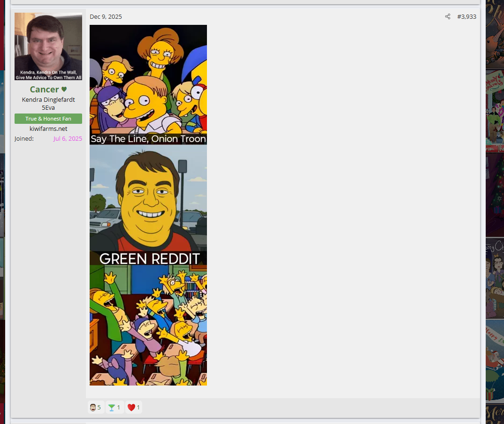Open the Dec 9, 2025 post timestamp

(x=106, y=17)
